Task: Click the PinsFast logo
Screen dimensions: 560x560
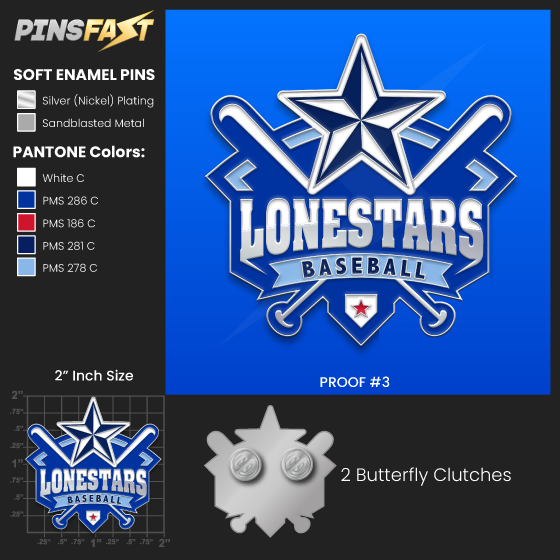Action: tap(84, 30)
